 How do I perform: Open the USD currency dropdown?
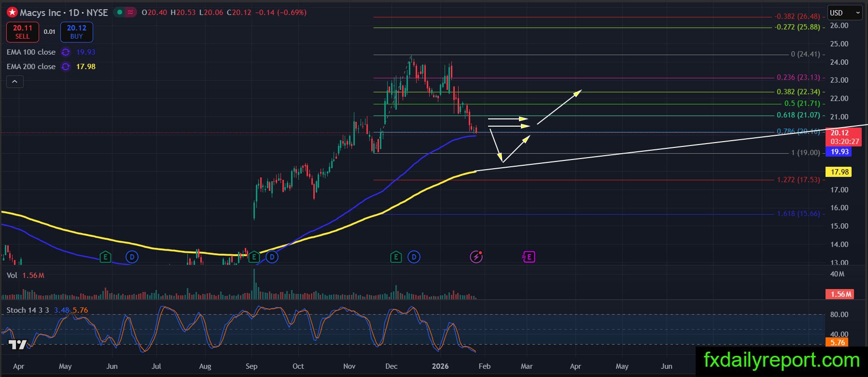(845, 13)
